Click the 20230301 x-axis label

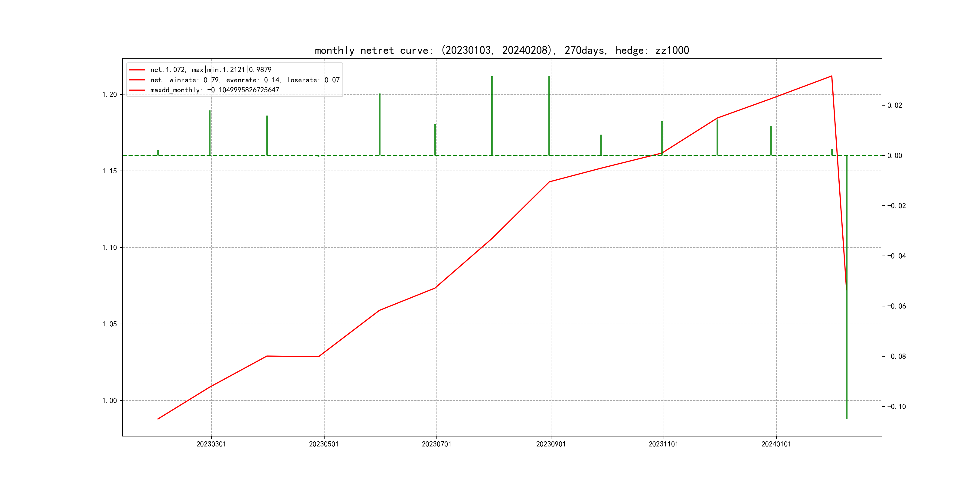tap(211, 444)
